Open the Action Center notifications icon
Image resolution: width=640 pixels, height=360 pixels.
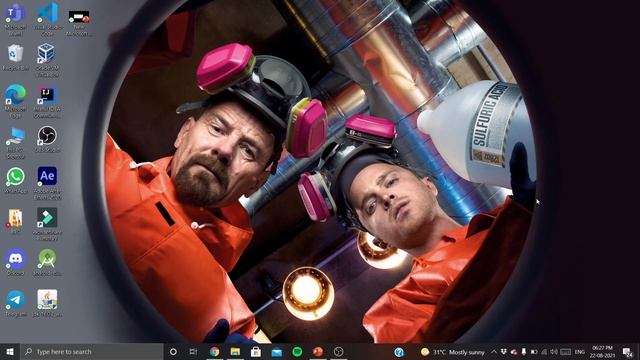628,352
